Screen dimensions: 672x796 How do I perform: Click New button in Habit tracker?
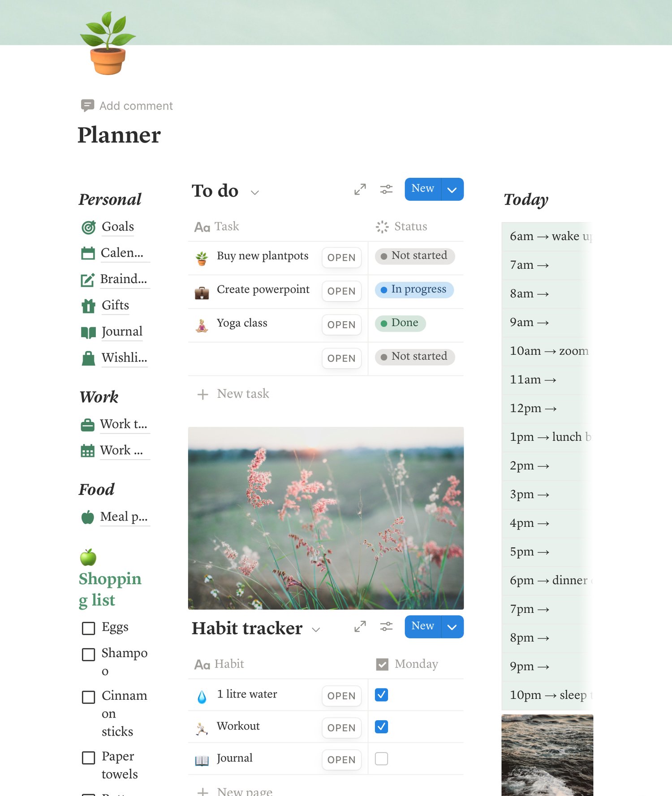[x=423, y=627]
